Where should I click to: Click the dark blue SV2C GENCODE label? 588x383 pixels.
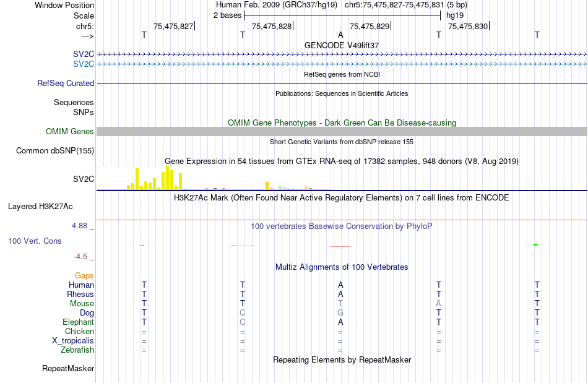click(x=84, y=54)
